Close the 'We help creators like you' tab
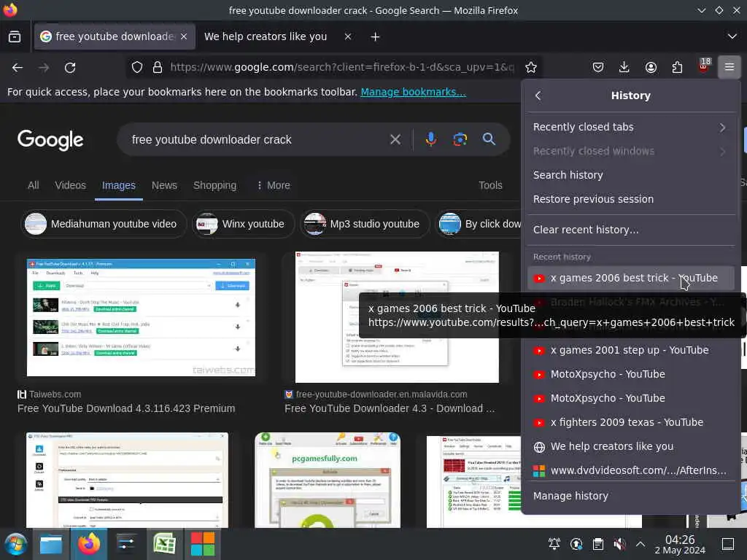Screen dimensions: 747x560 pyautogui.click(x=348, y=36)
